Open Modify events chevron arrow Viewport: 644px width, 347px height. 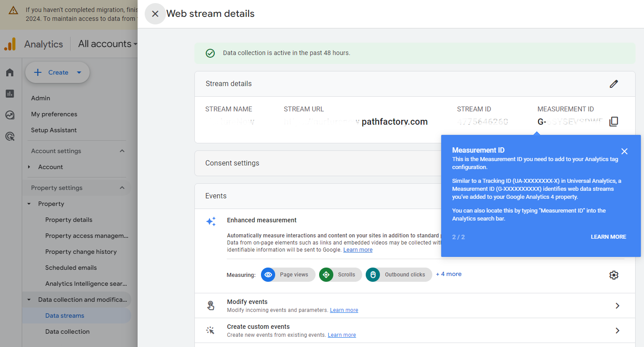[617, 306]
